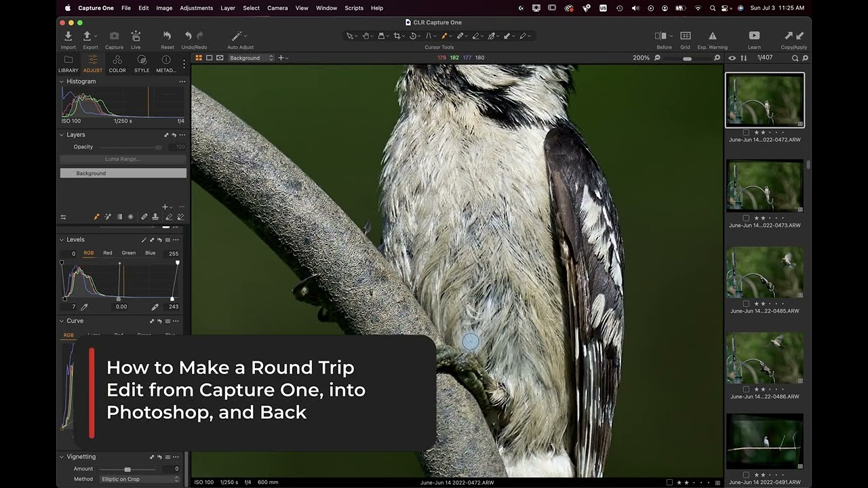The height and width of the screenshot is (488, 868).
Task: Collapse the Histogram panel
Action: pos(62,81)
